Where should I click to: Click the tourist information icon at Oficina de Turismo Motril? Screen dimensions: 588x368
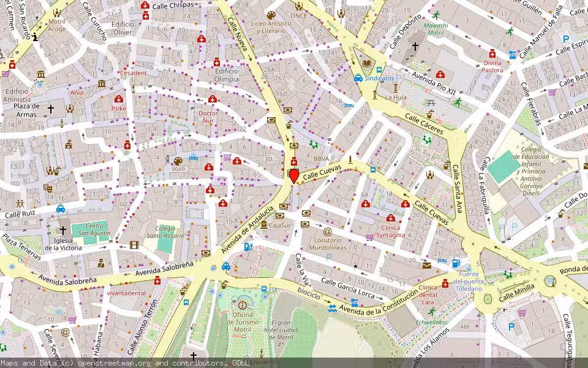242,304
